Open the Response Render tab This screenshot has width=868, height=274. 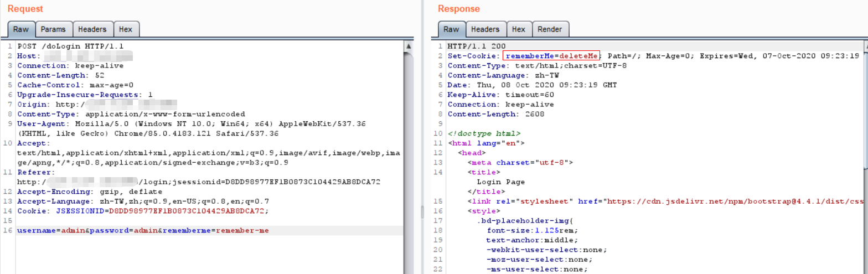(x=550, y=29)
